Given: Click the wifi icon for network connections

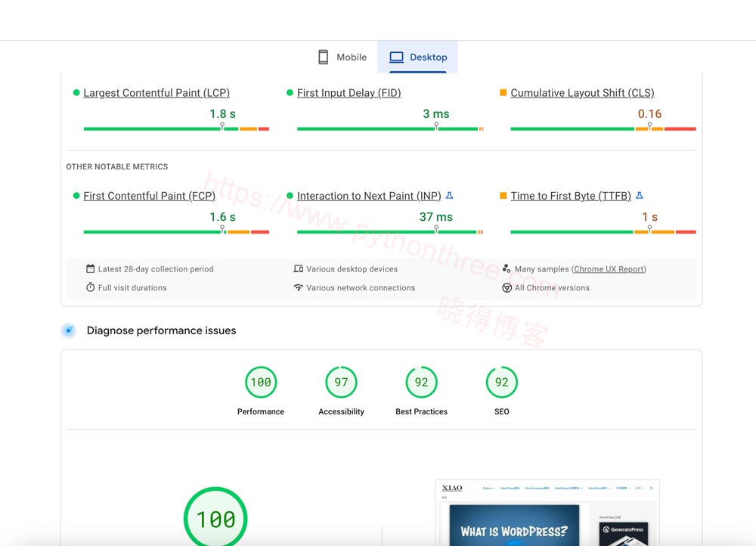Looking at the screenshot, I should pyautogui.click(x=299, y=288).
